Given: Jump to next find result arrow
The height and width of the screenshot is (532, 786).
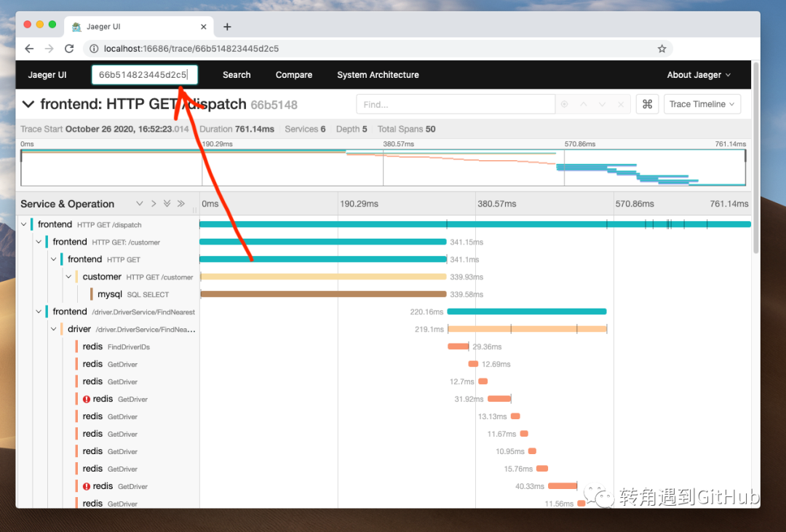Looking at the screenshot, I should 602,104.
